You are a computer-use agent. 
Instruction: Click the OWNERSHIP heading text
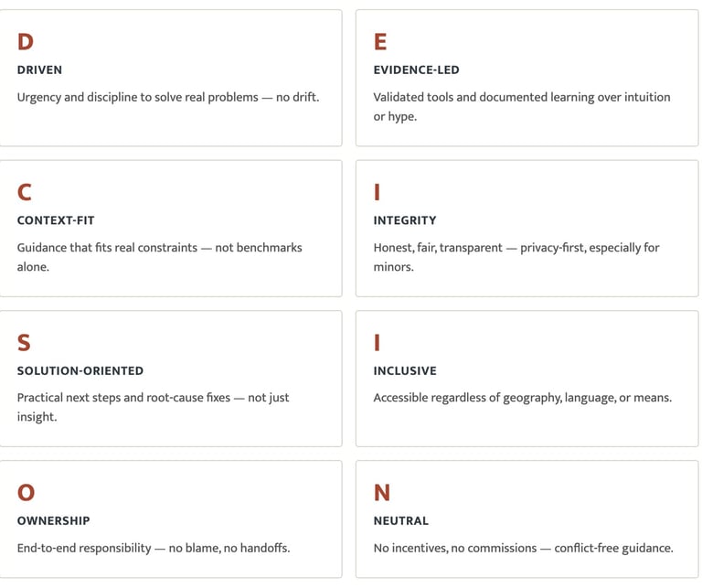[53, 520]
